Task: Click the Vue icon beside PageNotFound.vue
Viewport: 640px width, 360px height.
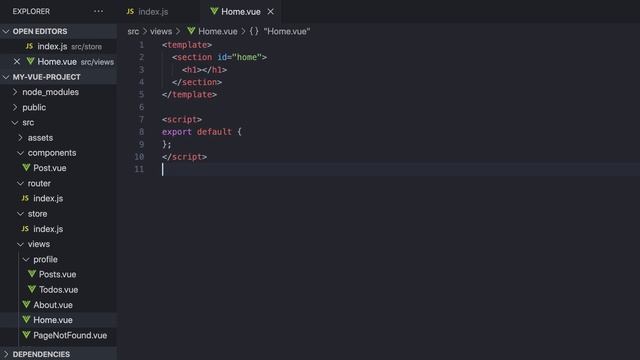Action: [27, 335]
